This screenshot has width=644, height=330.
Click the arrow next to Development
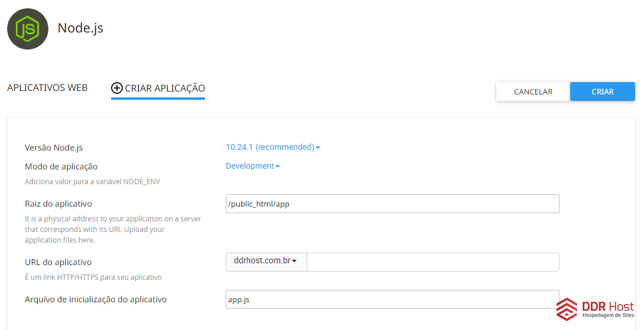pos(278,166)
